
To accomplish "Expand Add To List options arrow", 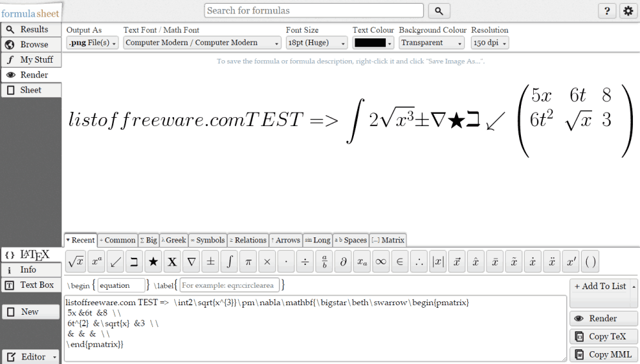I will 634,287.
